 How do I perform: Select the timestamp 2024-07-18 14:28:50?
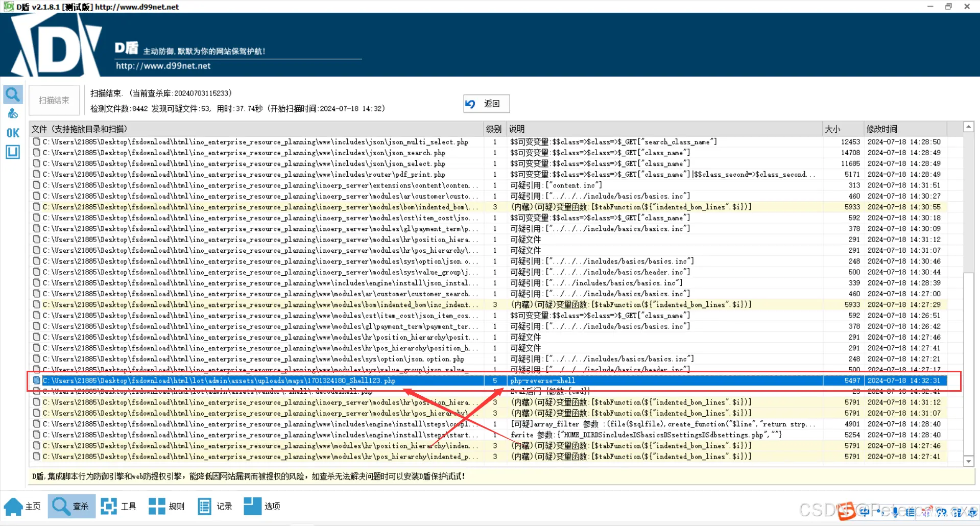[903, 141]
